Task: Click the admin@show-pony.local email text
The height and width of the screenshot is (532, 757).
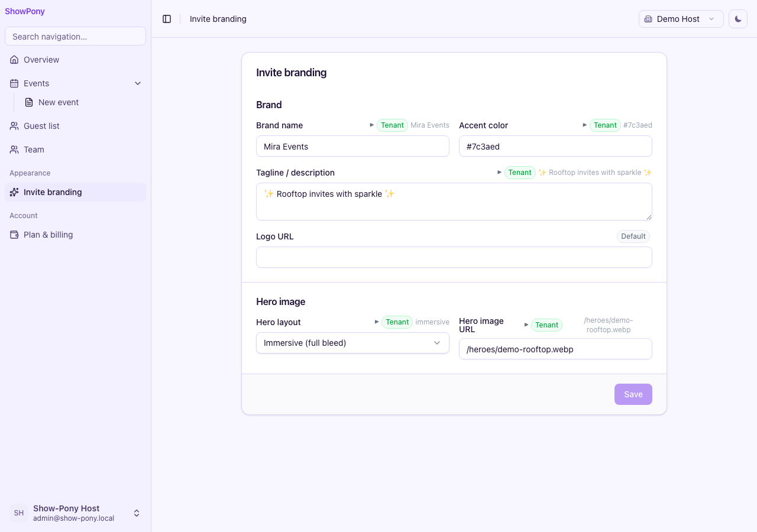Action: click(73, 518)
